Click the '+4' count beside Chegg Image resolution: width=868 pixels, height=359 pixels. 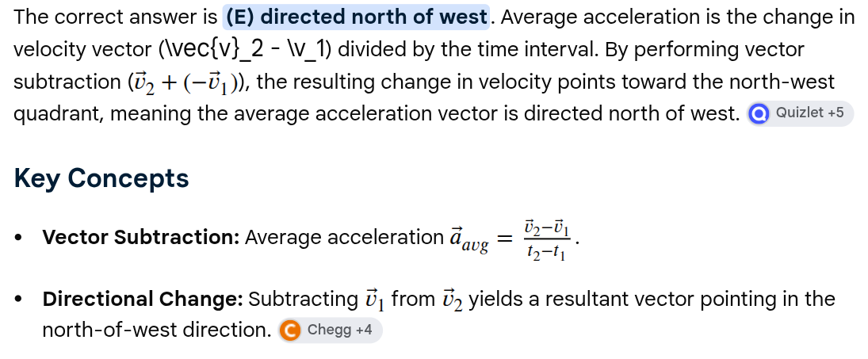coord(364,330)
